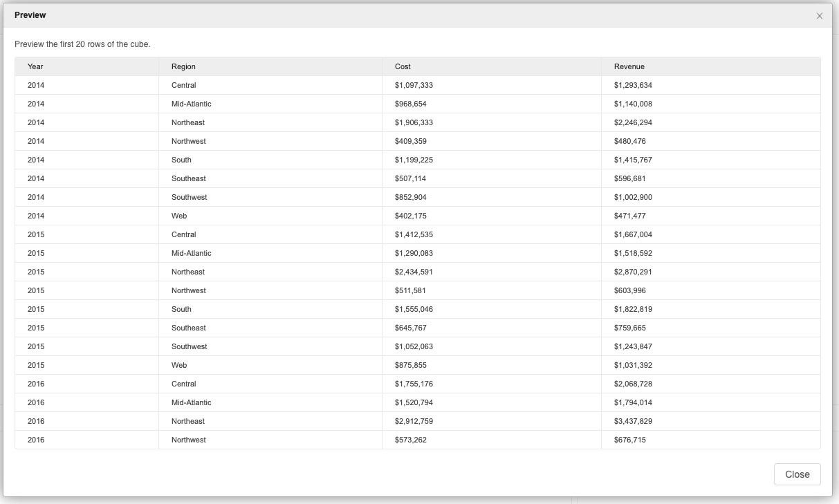Select the 2014 Mid-Atlantic region cell
Screen dimensions: 839x504
pos(192,104)
